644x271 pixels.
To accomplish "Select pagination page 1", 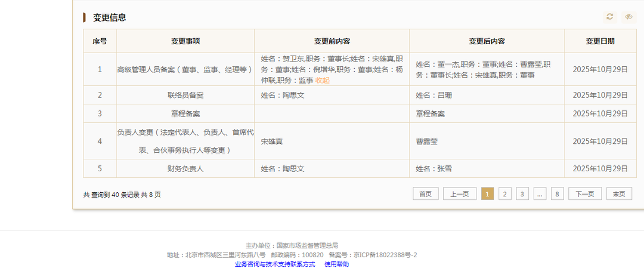I will point(488,193).
